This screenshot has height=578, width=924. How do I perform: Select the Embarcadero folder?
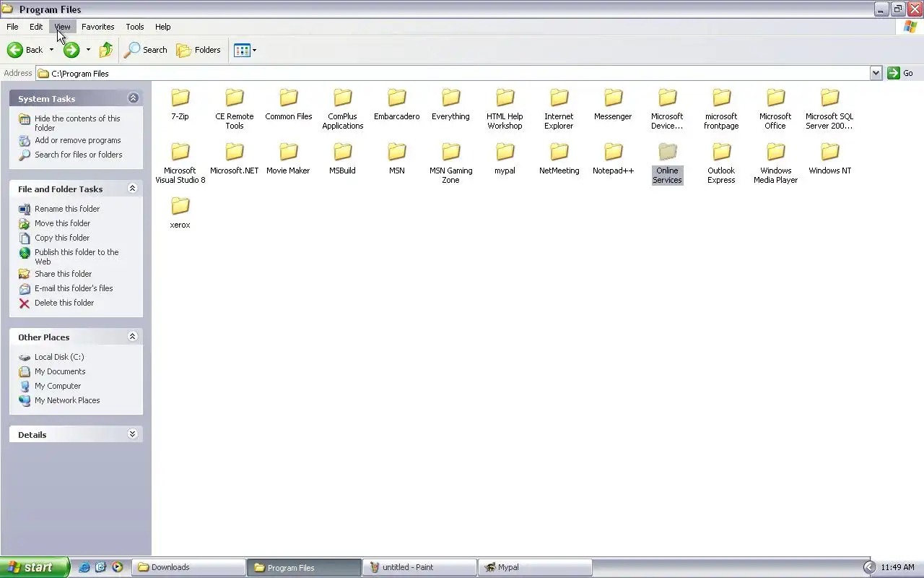(397, 104)
